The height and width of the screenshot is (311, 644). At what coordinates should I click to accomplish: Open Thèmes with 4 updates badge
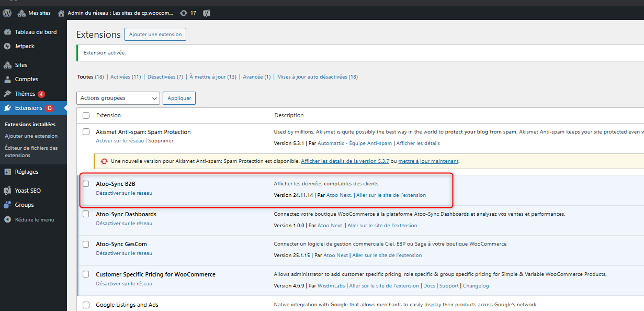[33, 94]
